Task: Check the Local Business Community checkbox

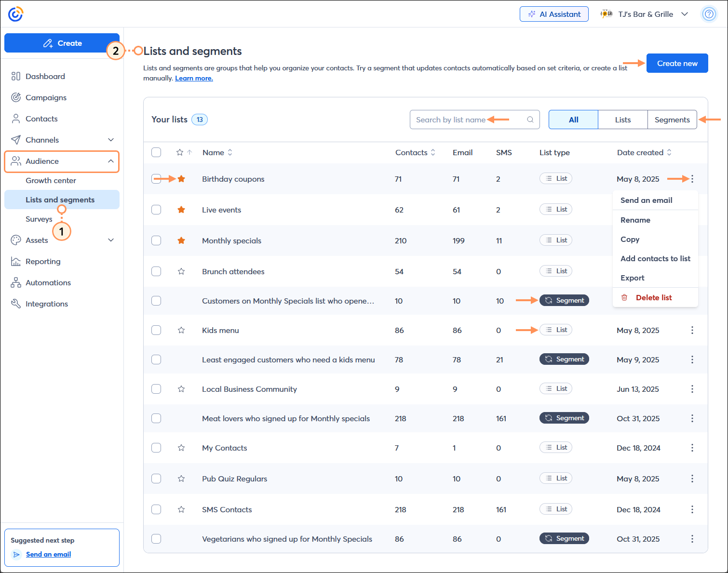Action: pyautogui.click(x=156, y=389)
